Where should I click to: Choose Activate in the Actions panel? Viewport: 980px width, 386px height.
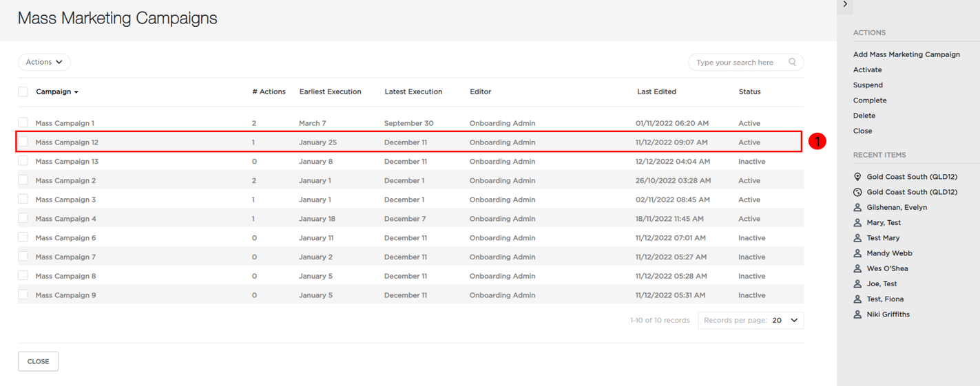coord(867,69)
